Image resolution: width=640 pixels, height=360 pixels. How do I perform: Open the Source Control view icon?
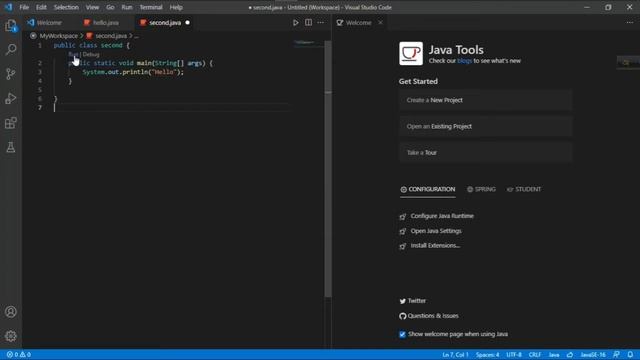11,74
